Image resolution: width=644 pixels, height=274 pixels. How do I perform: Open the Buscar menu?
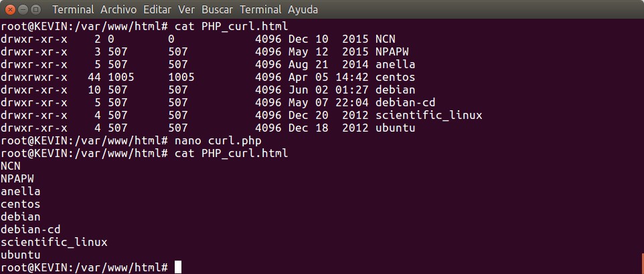218,10
